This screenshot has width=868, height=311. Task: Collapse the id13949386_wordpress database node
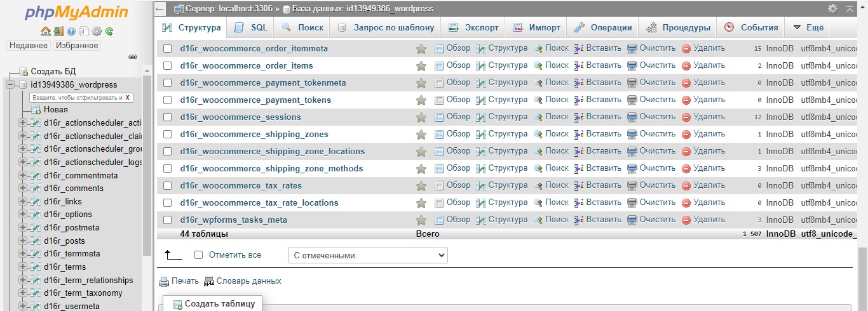10,84
